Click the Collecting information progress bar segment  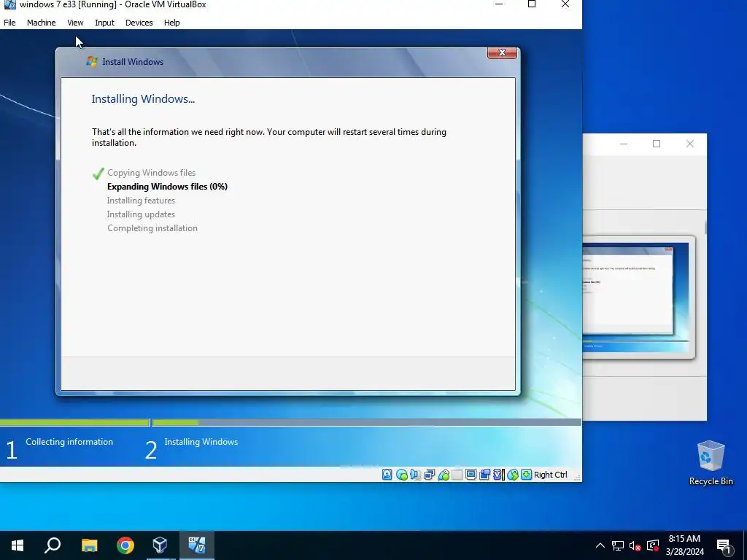74,422
